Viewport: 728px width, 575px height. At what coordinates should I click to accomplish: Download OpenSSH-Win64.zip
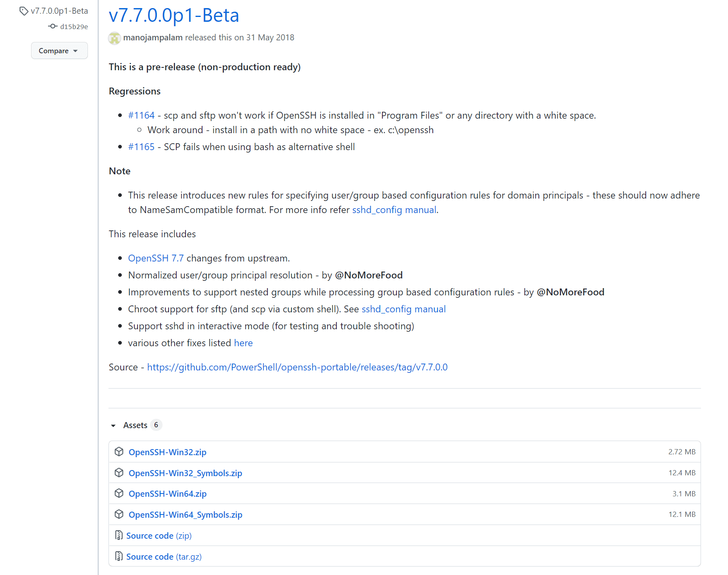(x=167, y=493)
